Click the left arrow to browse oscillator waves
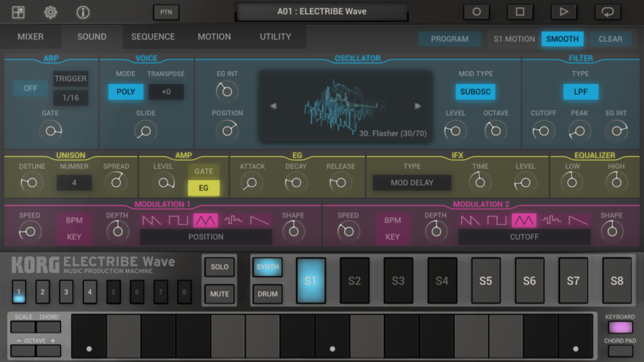The width and height of the screenshot is (644, 362). click(273, 106)
